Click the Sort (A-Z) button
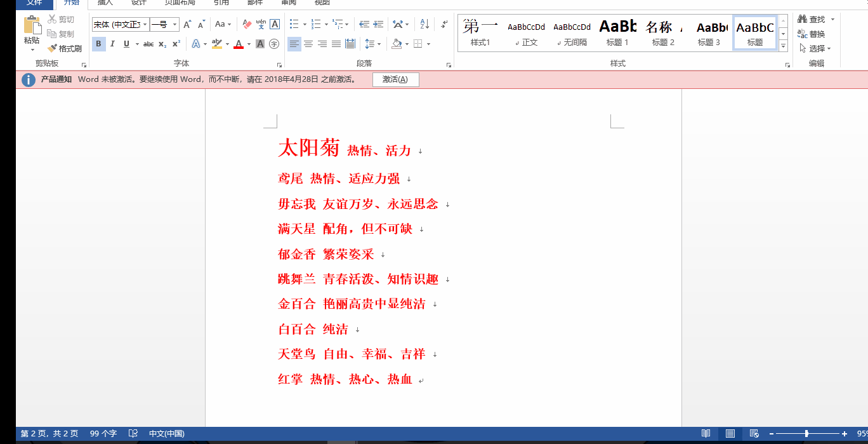Screen dimensions: 868x444 425,25
